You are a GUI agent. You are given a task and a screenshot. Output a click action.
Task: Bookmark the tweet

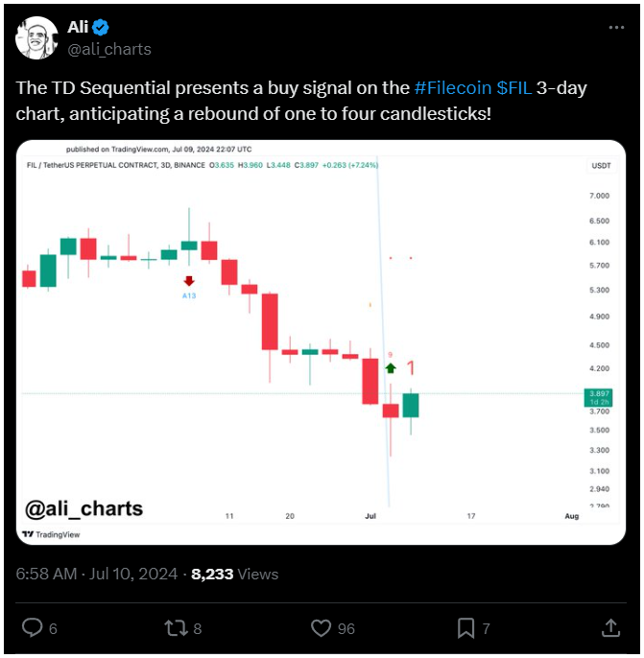coord(465,628)
